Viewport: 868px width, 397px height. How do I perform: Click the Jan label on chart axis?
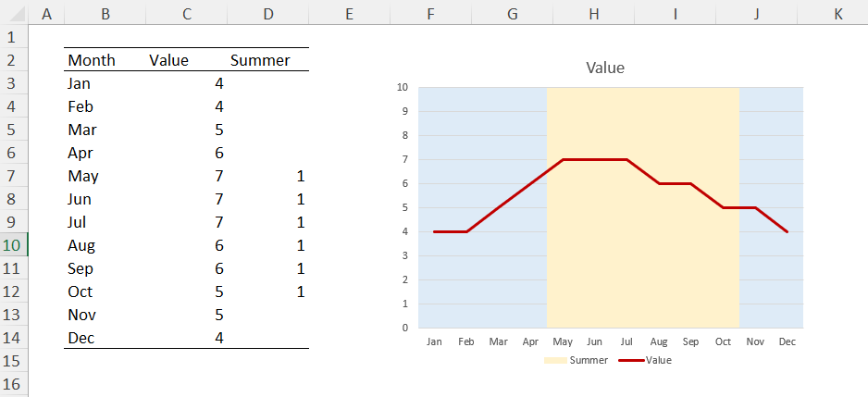(434, 342)
